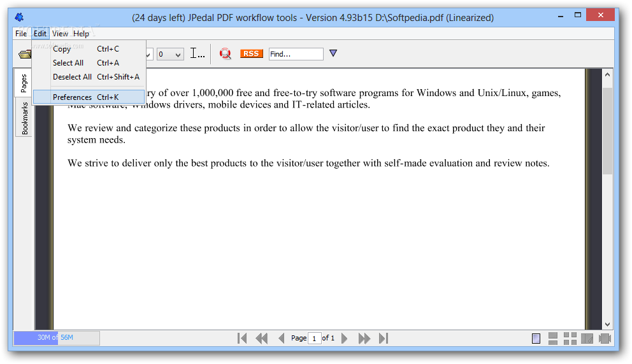Open rotation dropdown showing 0
632x364 pixels.
[x=170, y=54]
